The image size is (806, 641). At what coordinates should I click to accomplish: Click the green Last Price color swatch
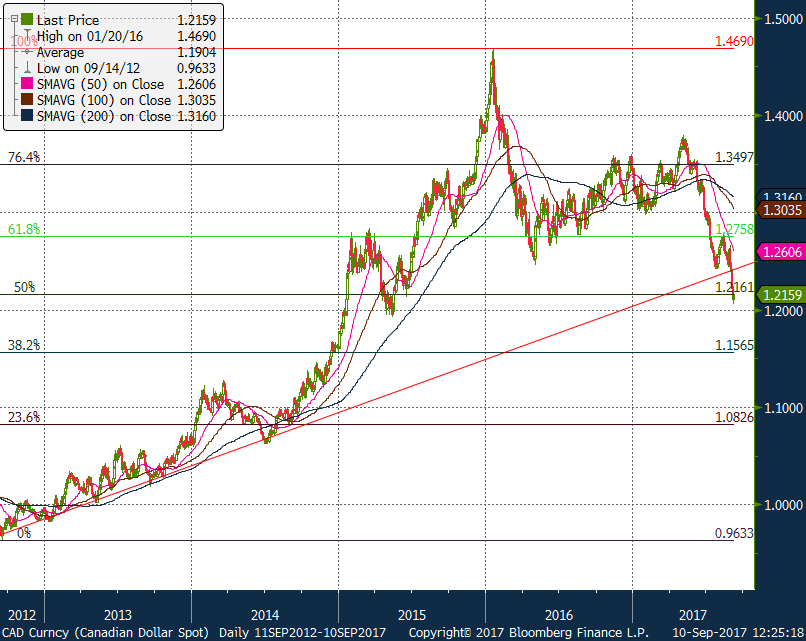pyautogui.click(x=27, y=20)
